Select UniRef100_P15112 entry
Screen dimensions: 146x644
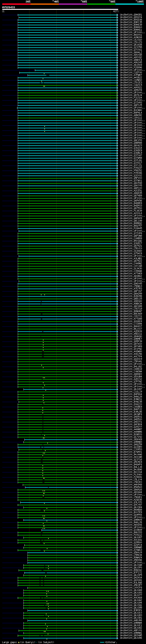click(131, 535)
